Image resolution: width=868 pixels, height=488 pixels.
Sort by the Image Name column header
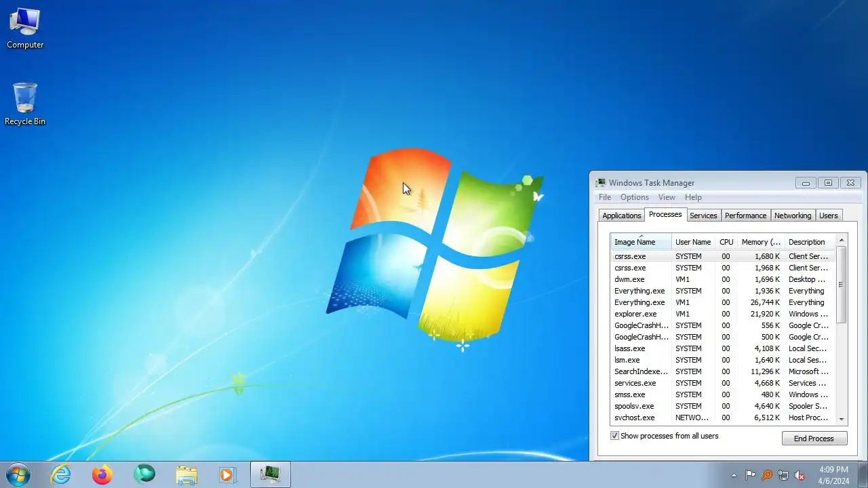641,242
